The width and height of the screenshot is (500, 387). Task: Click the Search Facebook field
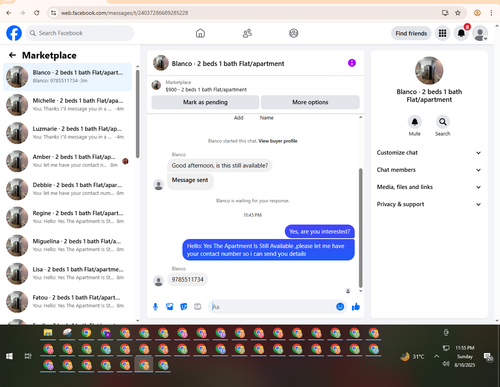click(80, 33)
